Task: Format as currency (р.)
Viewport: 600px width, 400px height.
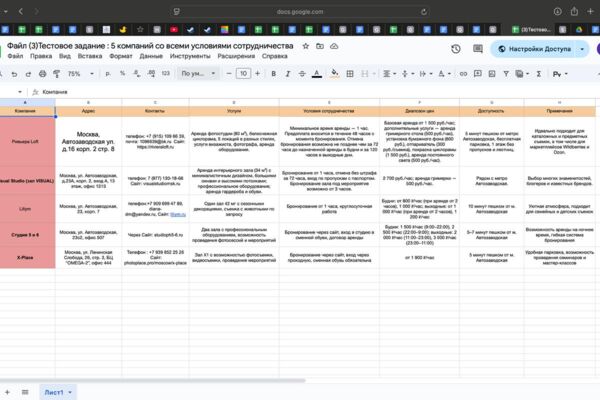Action: point(108,73)
